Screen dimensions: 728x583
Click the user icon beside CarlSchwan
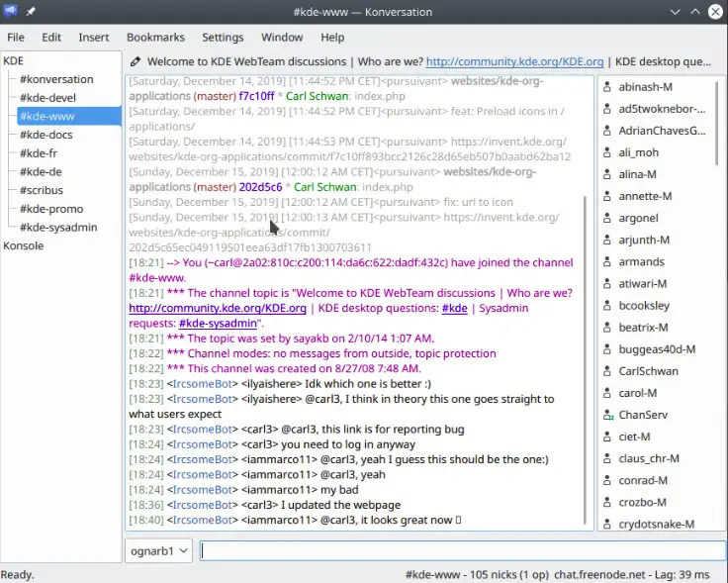click(x=607, y=371)
